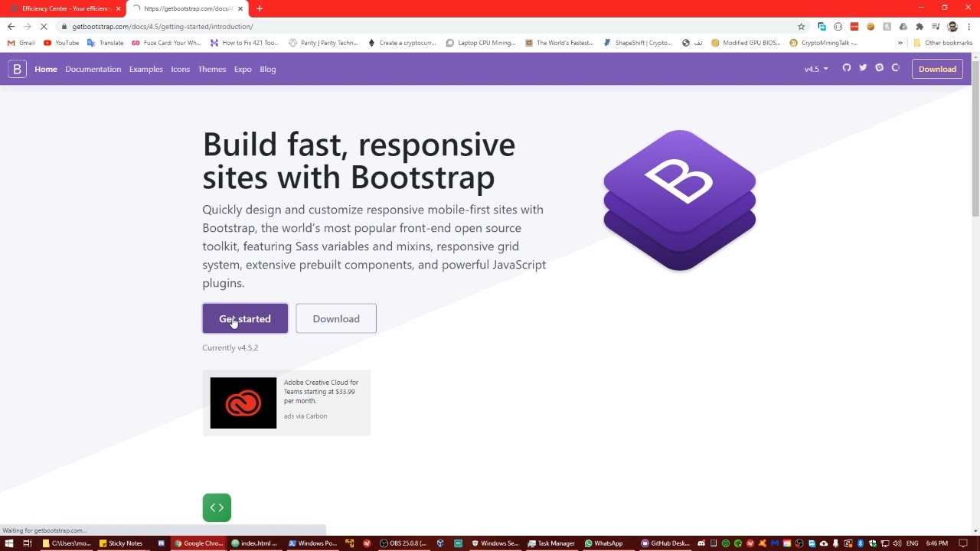
Task: Click the page vertical scrollbar
Action: point(975,138)
